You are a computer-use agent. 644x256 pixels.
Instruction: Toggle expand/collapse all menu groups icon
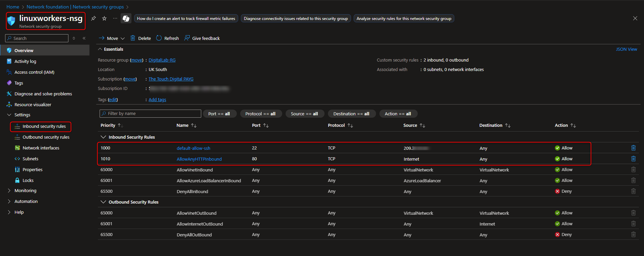tap(74, 38)
